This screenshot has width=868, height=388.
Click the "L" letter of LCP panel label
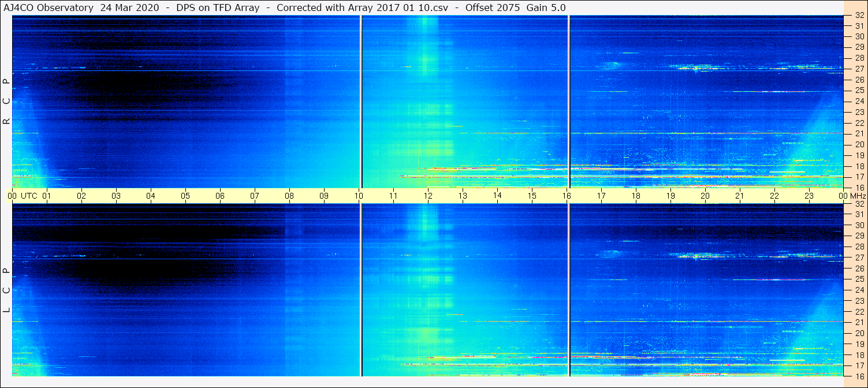coord(6,310)
